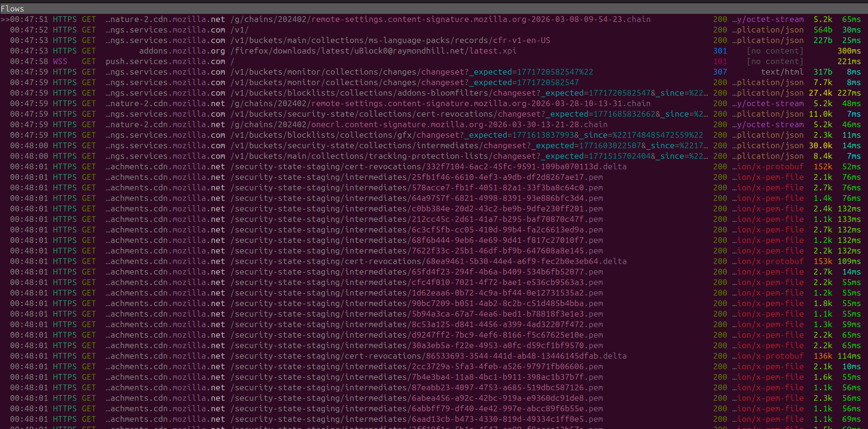
Task: Select the intermediates 6abbff79 pem flow
Action: [434, 408]
